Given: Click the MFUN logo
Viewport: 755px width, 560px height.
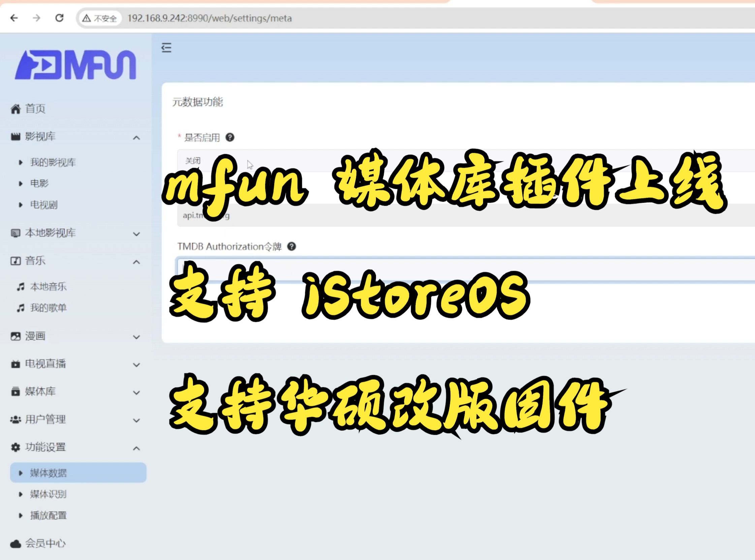Looking at the screenshot, I should click(75, 64).
